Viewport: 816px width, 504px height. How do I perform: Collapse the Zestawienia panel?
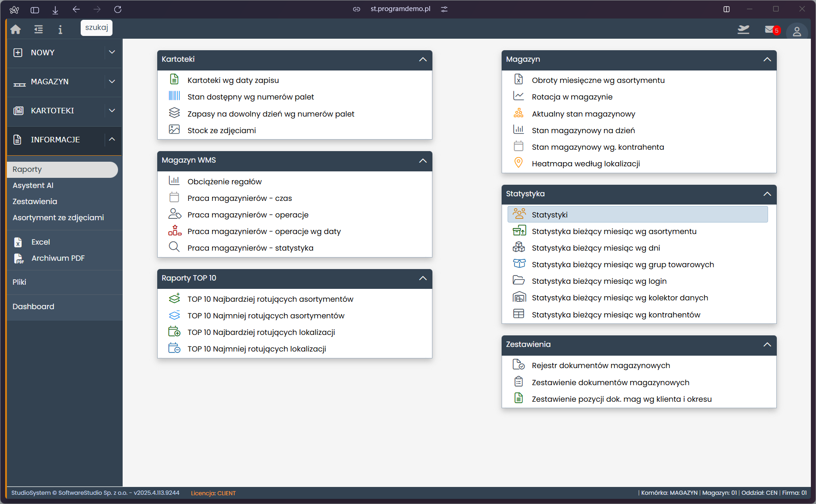point(767,345)
